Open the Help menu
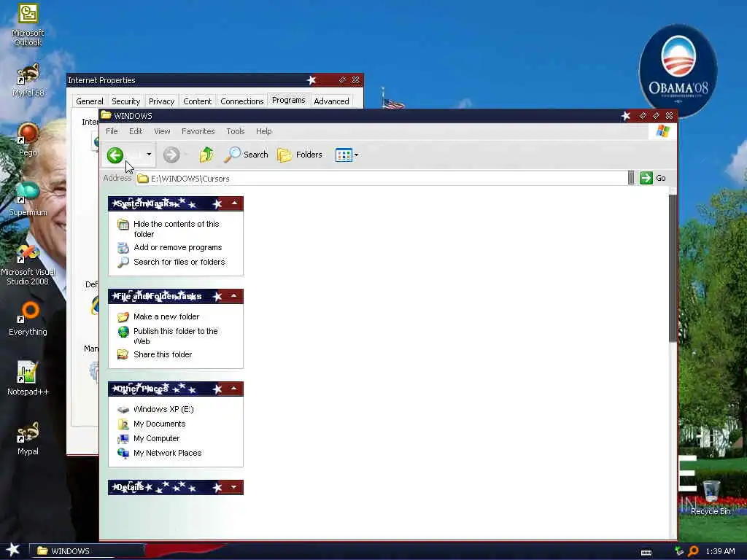This screenshot has width=747, height=560. coord(263,131)
